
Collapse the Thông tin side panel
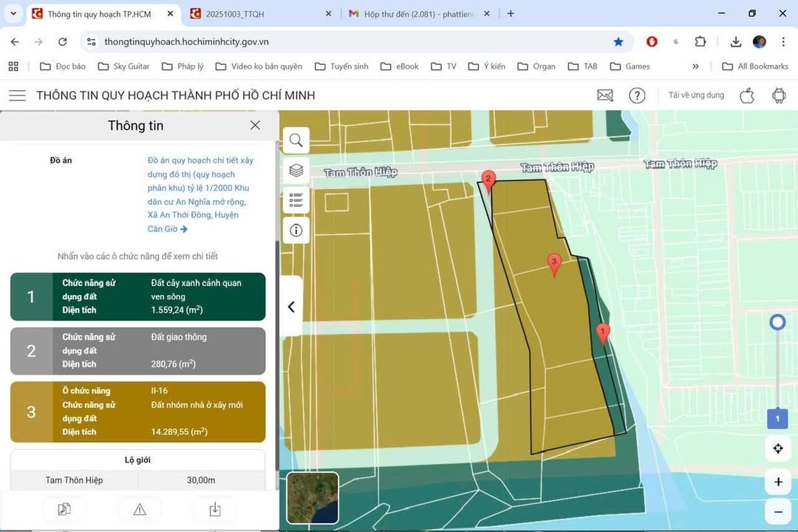pyautogui.click(x=290, y=306)
